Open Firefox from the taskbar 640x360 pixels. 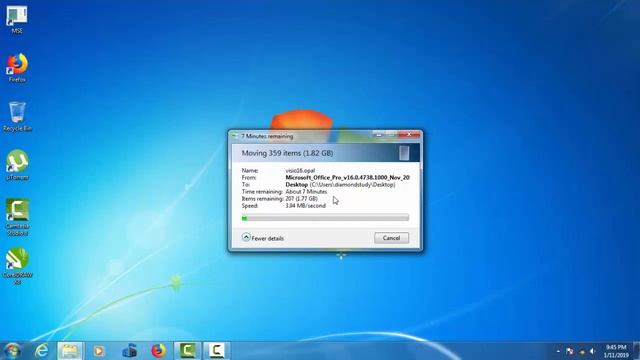tap(158, 351)
